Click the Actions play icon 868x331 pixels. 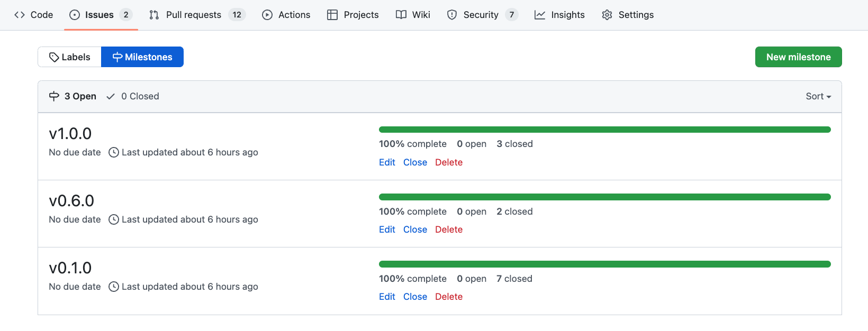[267, 15]
